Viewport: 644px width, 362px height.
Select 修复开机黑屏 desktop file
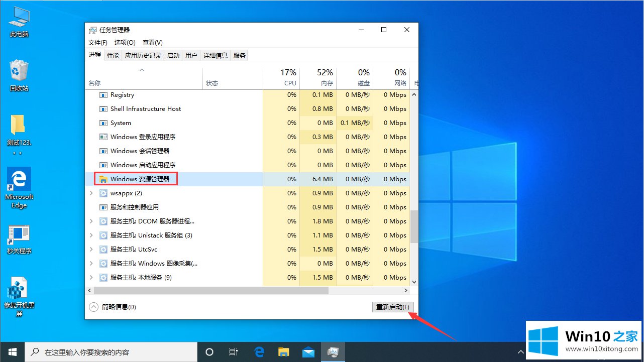pos(19,297)
